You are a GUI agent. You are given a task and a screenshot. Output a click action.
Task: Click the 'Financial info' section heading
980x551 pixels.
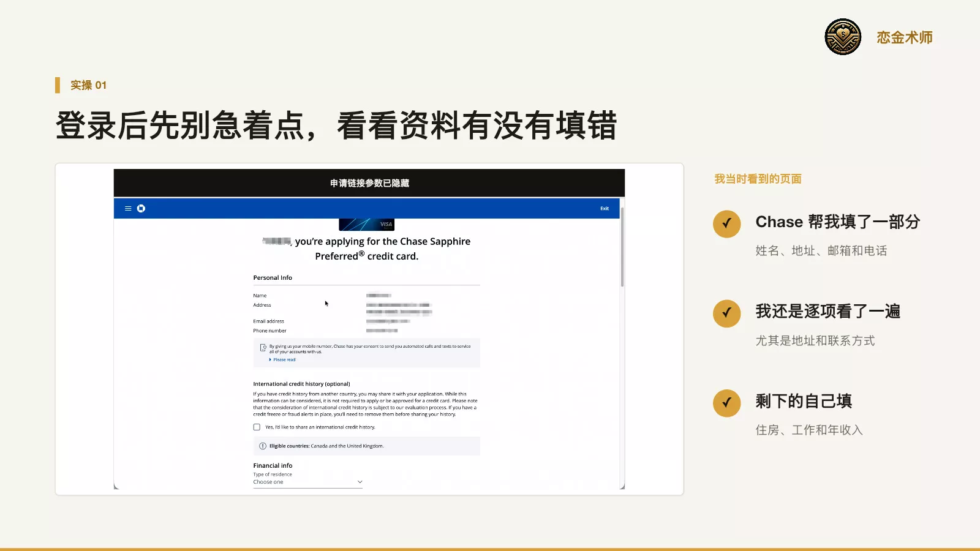(273, 466)
